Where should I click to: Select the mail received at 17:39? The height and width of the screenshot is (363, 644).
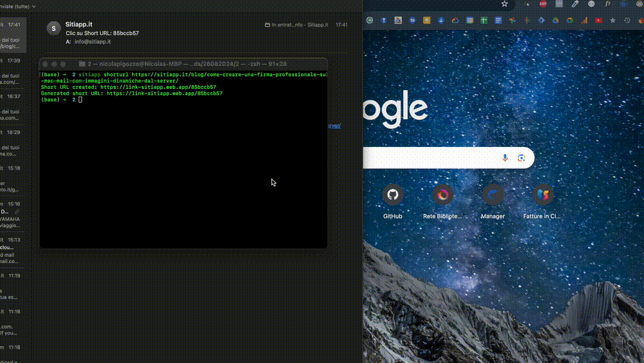click(x=13, y=71)
